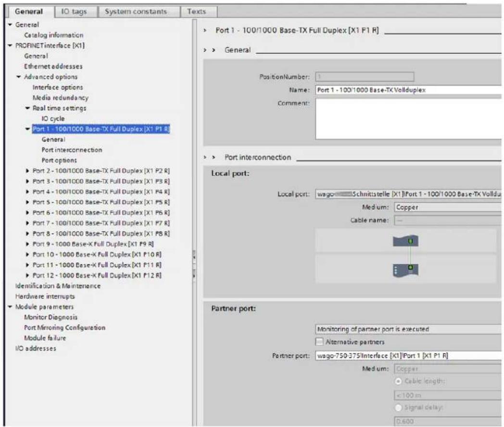504x427 pixels.
Task: Click the Local port field
Action: [408, 194]
